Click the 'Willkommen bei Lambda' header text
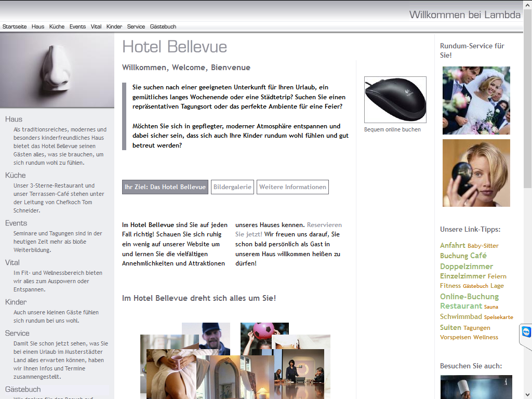The image size is (532, 399). pyautogui.click(x=465, y=15)
